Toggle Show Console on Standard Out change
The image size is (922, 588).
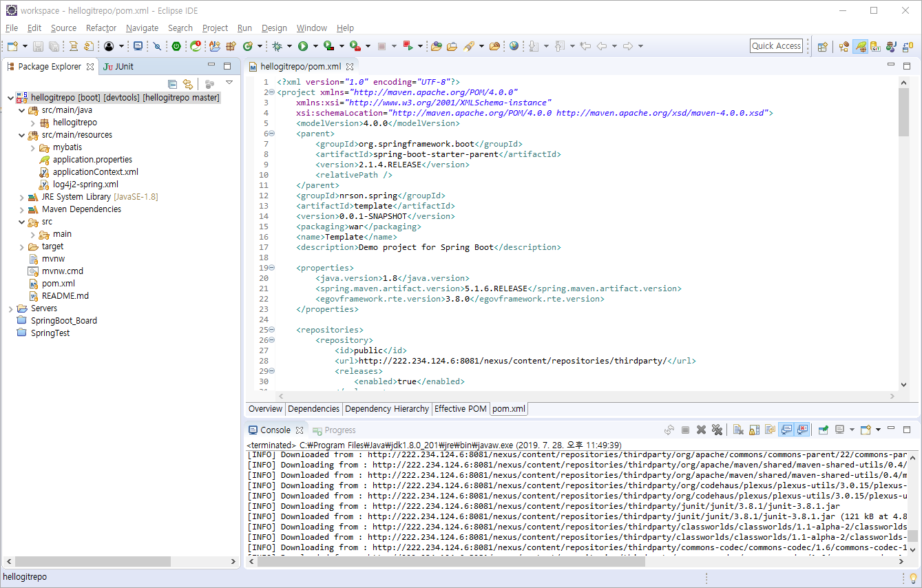tap(786, 430)
